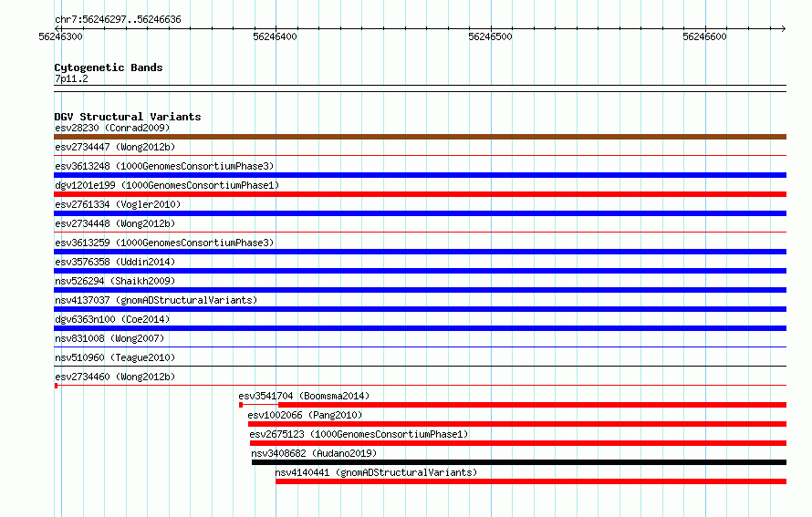The image size is (812, 517).
Task: Click the 7p11.2 cytogenetic band label
Action: pyautogui.click(x=71, y=78)
